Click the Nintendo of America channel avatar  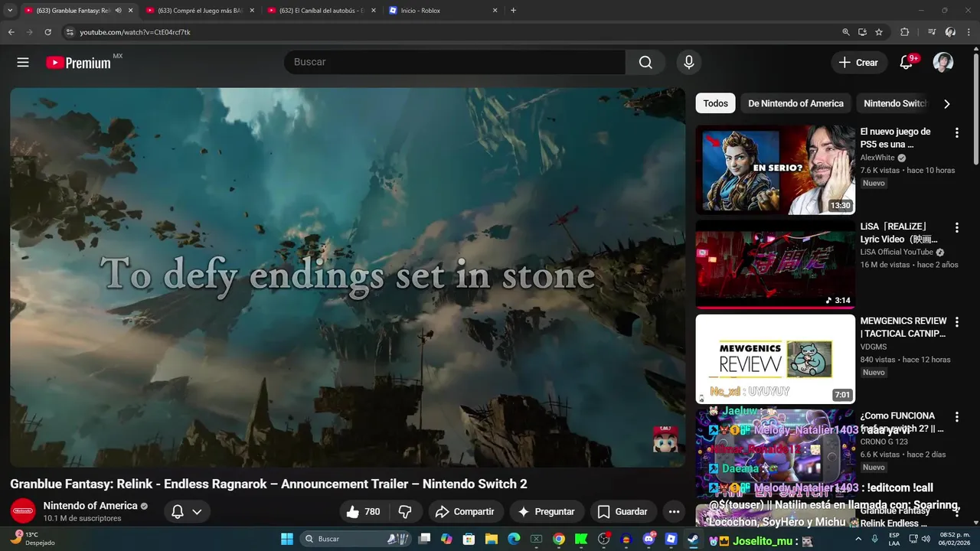click(x=23, y=511)
